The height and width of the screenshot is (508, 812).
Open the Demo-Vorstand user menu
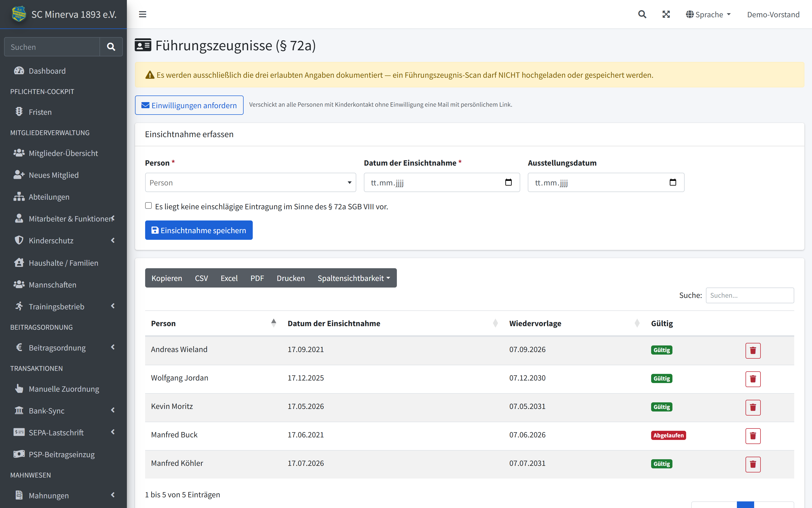(x=773, y=14)
